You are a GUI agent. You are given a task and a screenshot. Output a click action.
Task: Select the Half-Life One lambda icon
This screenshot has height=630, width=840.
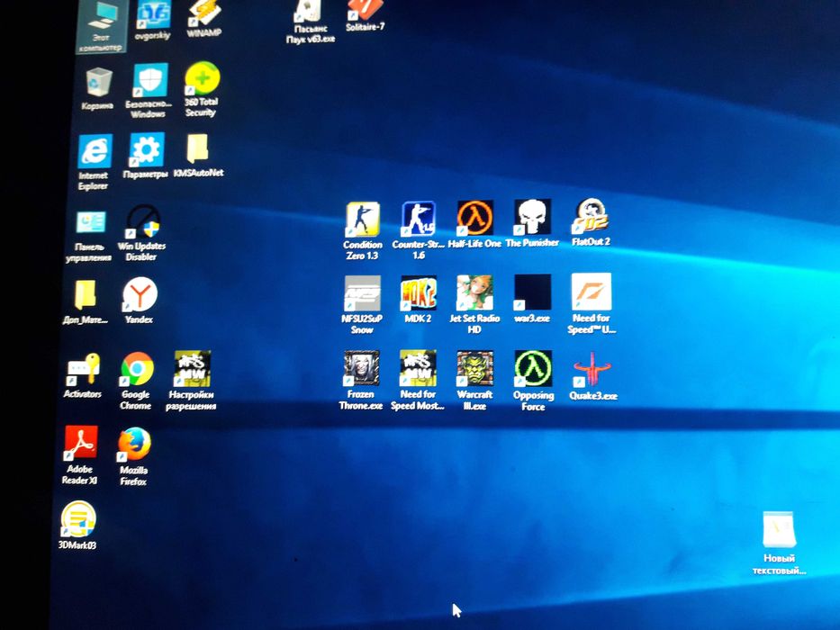474,218
